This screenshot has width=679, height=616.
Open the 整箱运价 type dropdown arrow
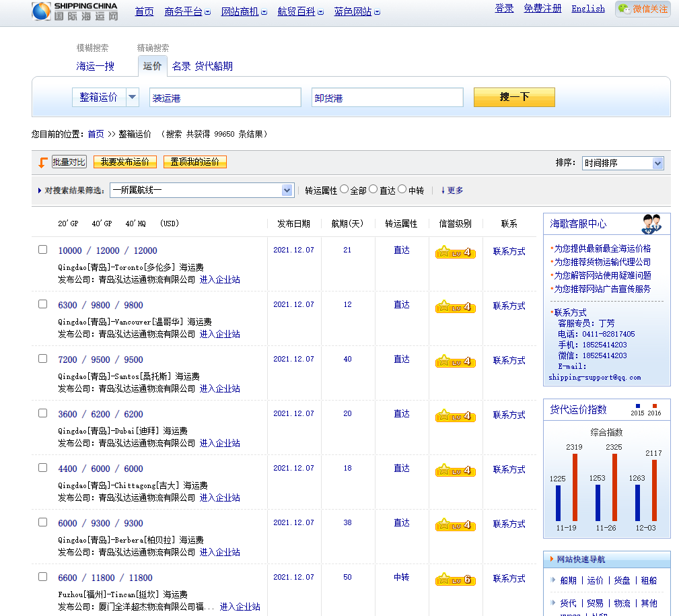coord(133,98)
